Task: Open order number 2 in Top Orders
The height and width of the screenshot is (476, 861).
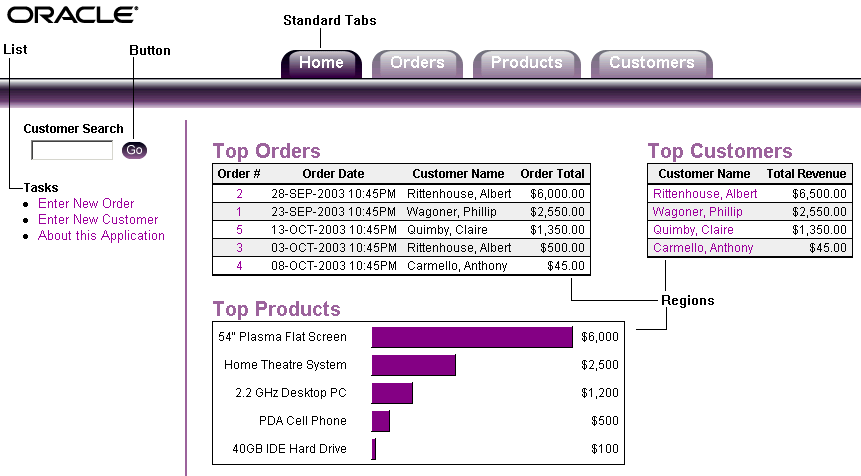Action: [239, 194]
